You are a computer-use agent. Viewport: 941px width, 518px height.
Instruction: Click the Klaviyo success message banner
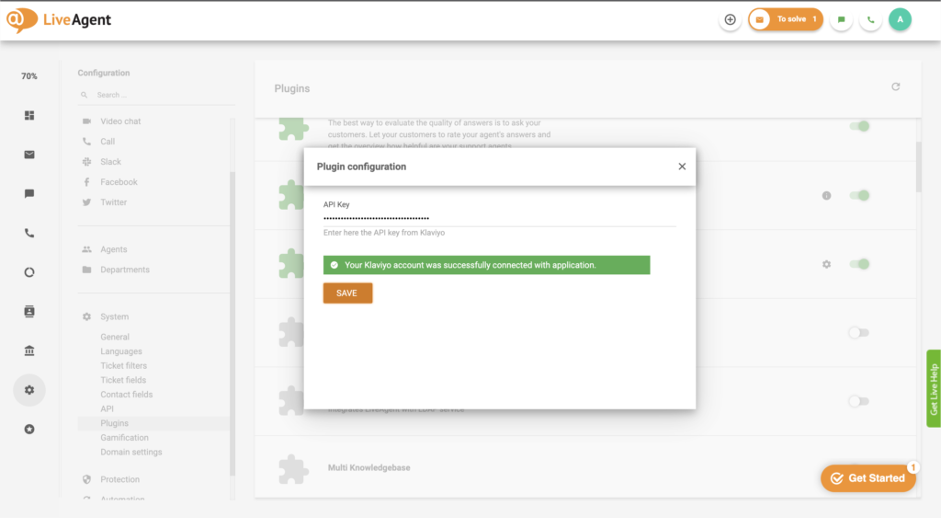click(486, 265)
